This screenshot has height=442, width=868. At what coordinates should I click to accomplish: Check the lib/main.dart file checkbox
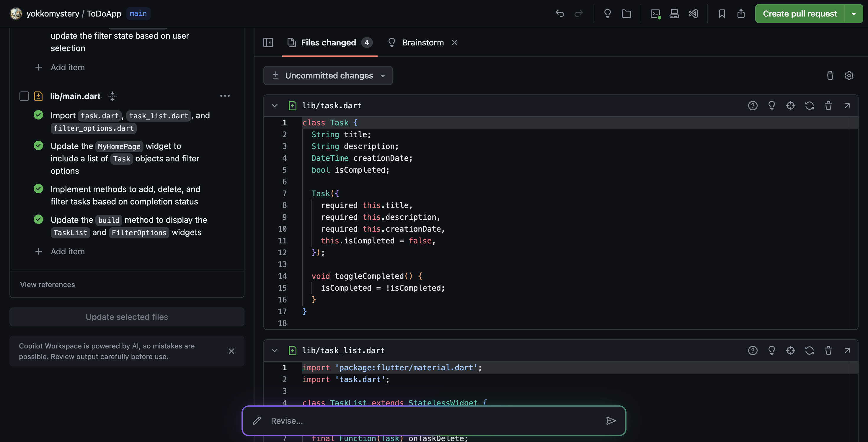[x=24, y=96]
